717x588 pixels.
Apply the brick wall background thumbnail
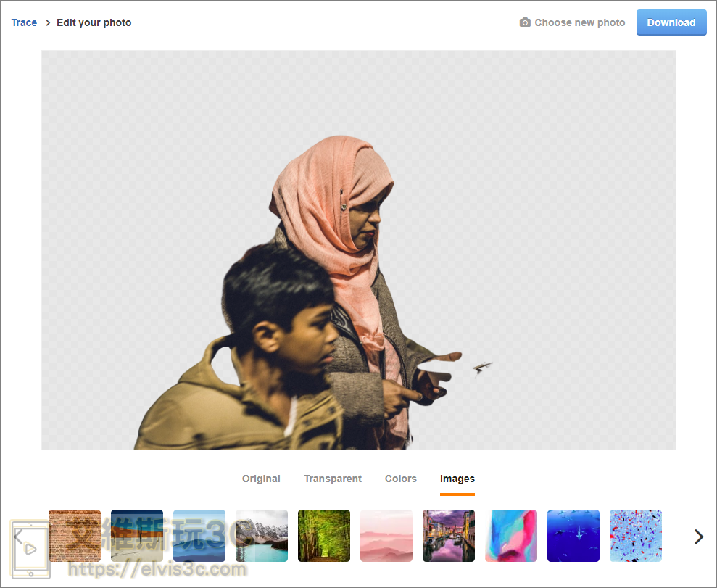point(75,536)
